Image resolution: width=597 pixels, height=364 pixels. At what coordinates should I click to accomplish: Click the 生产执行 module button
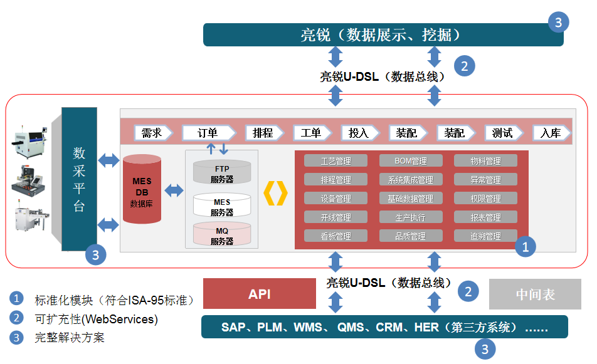pyautogui.click(x=411, y=217)
